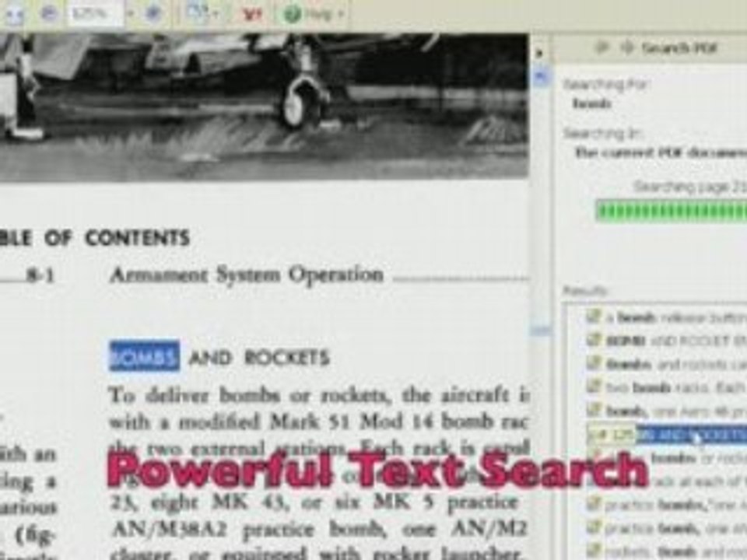Click the aircraft photo in the document

tap(264, 107)
